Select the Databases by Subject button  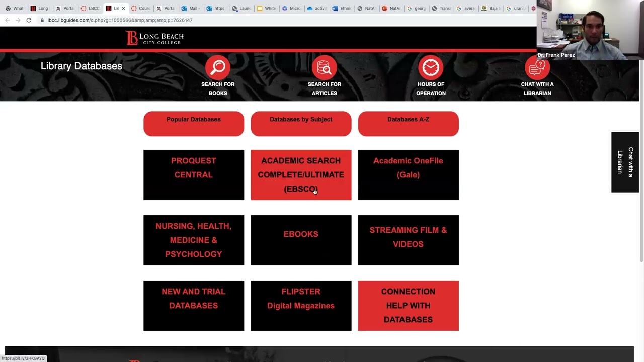301,124
